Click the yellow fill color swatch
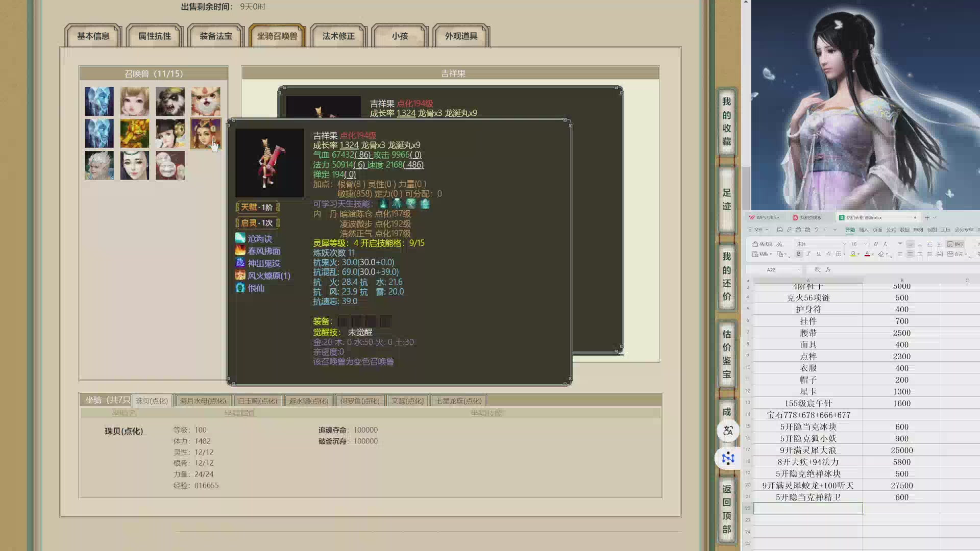Viewport: 980px width, 551px height. [x=853, y=254]
